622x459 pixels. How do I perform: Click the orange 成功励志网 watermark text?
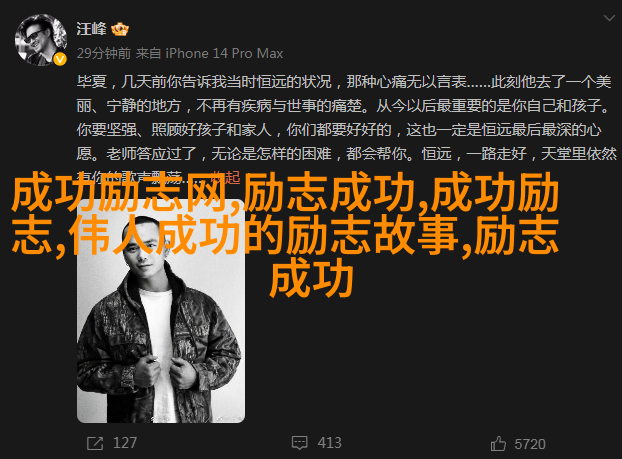point(120,193)
